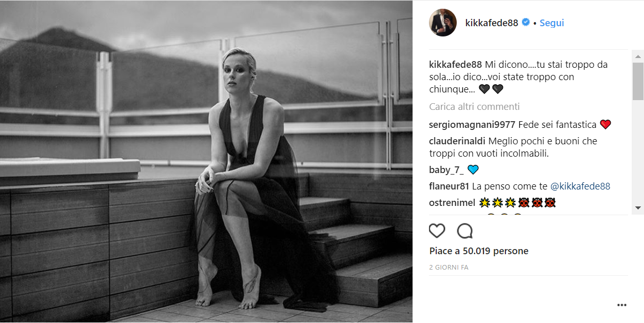Click the blue heart emoji by baby_7_
Screen dimensions: 644x323
click(x=473, y=169)
